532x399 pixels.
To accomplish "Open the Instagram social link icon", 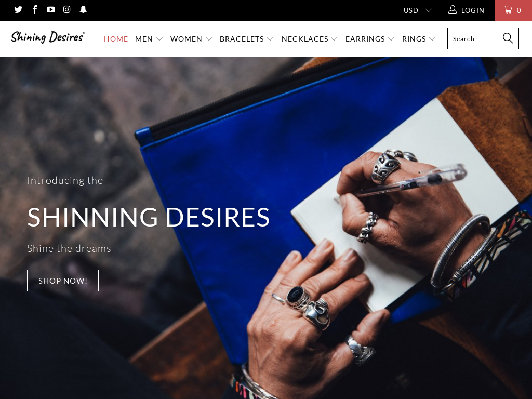I will click(x=67, y=9).
